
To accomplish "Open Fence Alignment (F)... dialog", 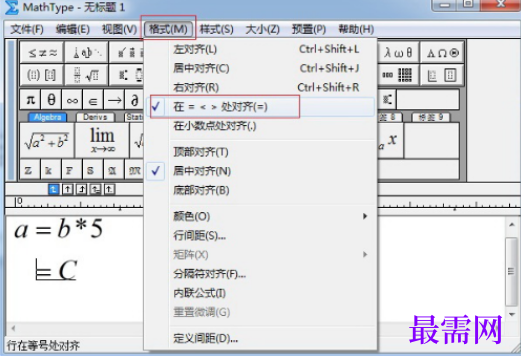I will point(260,274).
